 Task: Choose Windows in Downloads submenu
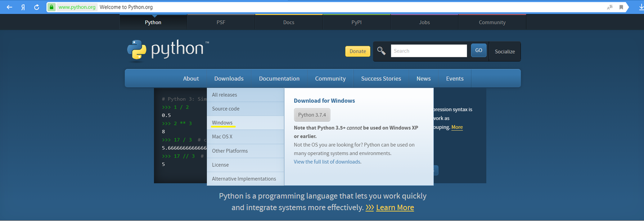[245, 123]
